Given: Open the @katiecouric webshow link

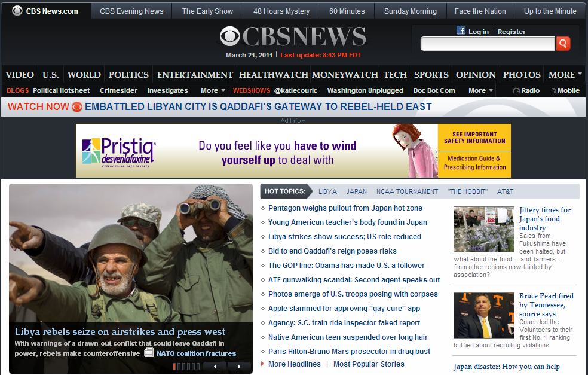Looking at the screenshot, I should (296, 90).
